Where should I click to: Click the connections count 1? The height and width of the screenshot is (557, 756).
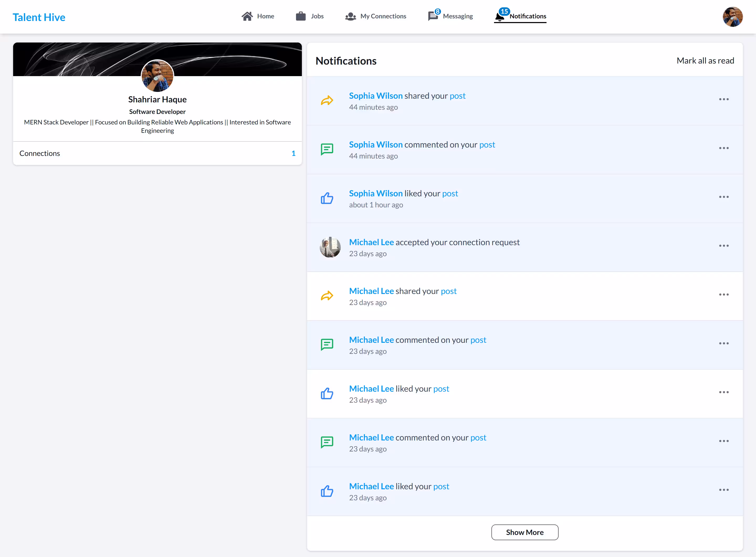click(293, 153)
